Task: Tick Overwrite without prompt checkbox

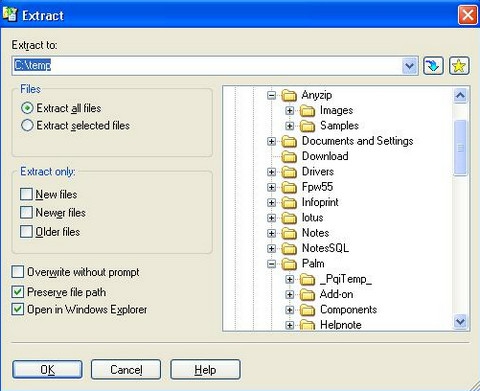Action: point(17,272)
